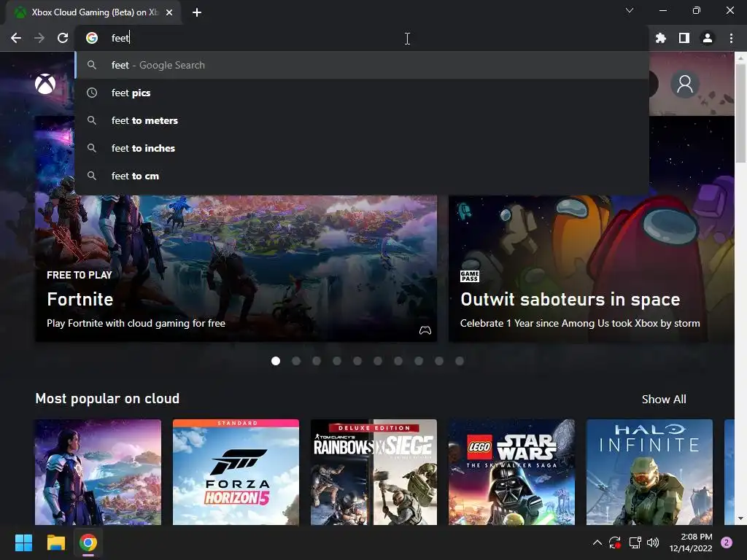Open the Xbox account profile icon
The width and height of the screenshot is (747, 560).
coord(685,84)
